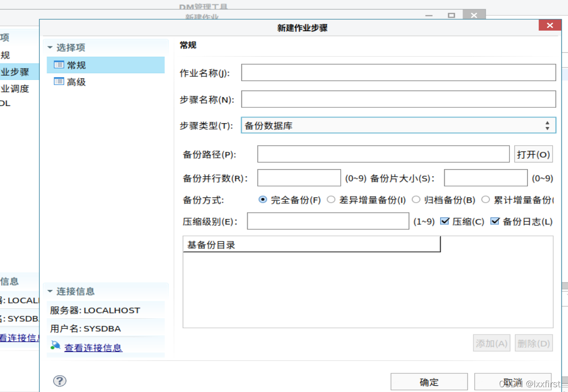Open the 常规 page
Screen dimensions: 568x392
point(106,65)
